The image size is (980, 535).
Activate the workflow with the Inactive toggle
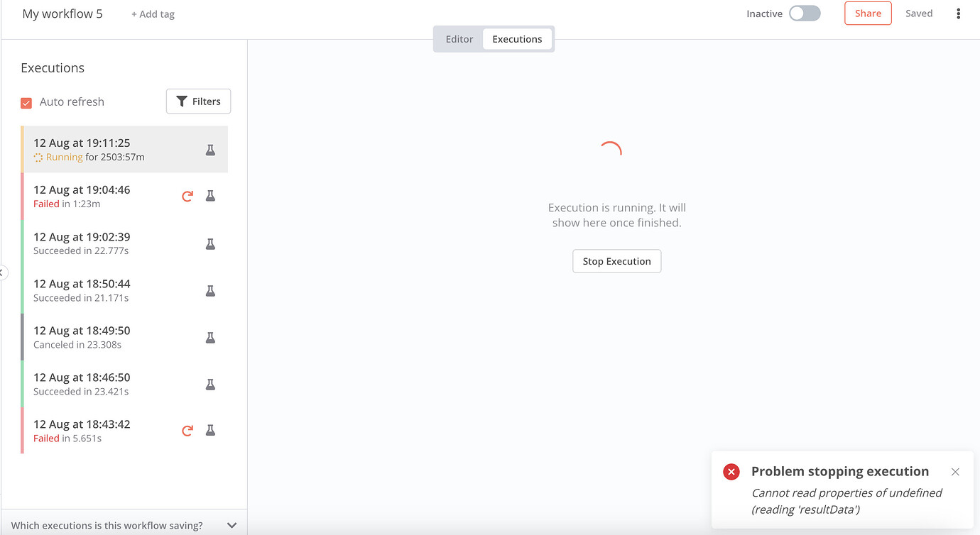coord(805,13)
